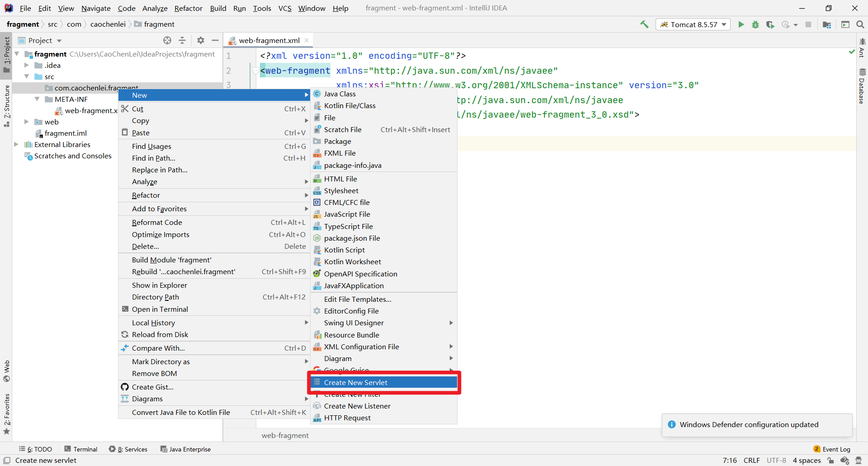868x466 pixels.
Task: Click the Project panel settings gear
Action: (201, 40)
